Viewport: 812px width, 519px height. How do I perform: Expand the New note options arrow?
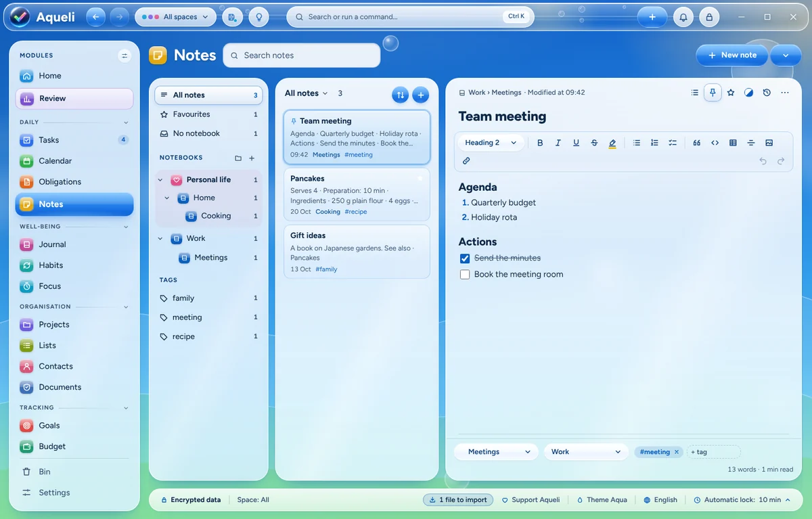point(786,55)
